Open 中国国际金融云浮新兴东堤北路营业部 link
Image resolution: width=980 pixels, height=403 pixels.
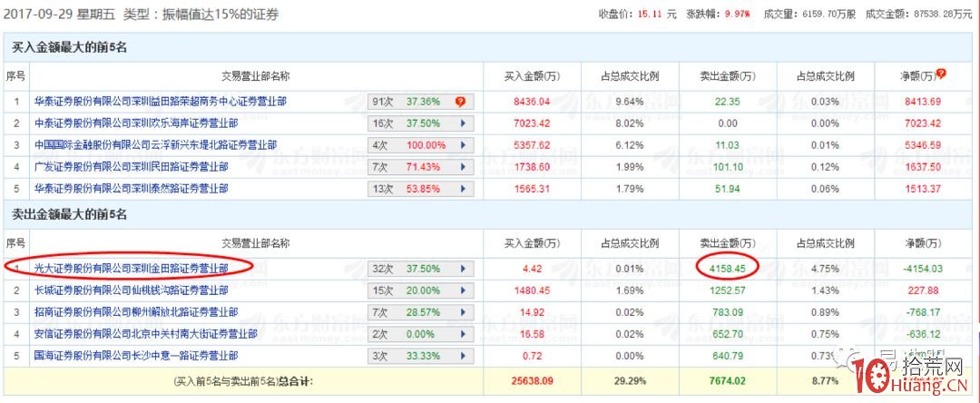click(x=155, y=145)
